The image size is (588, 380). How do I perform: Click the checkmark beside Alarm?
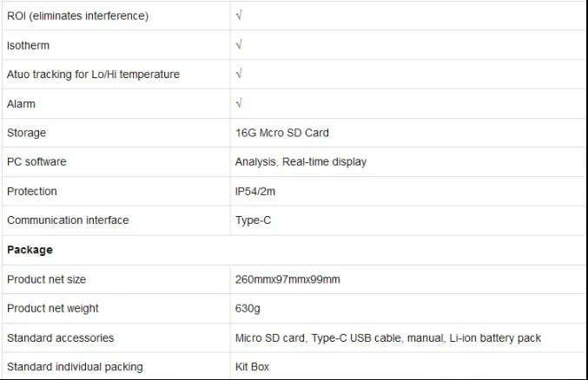[239, 102]
